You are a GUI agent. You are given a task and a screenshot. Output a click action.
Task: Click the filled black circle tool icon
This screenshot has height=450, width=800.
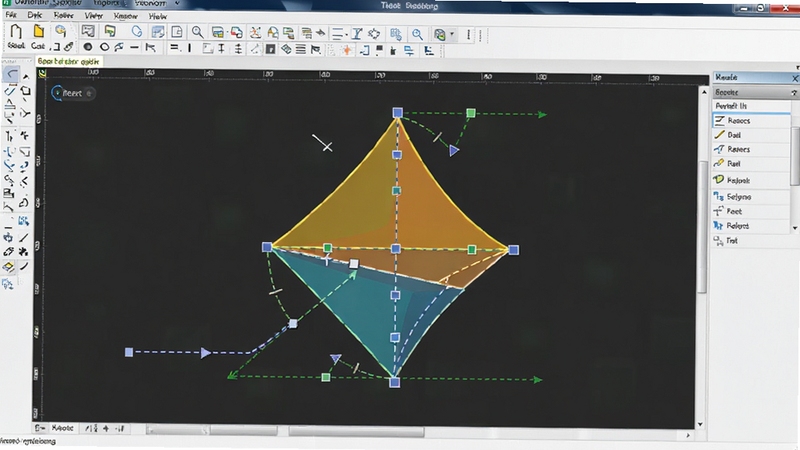pos(88,47)
